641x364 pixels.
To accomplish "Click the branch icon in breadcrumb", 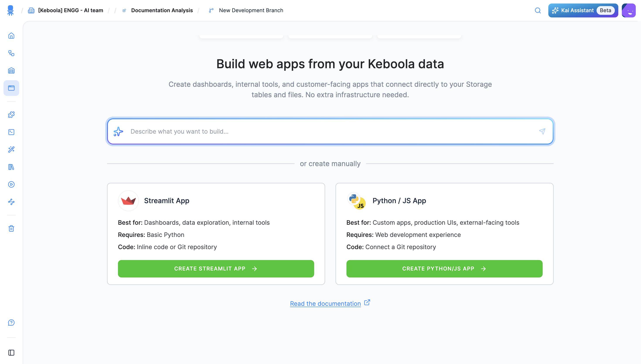I will pyautogui.click(x=211, y=10).
